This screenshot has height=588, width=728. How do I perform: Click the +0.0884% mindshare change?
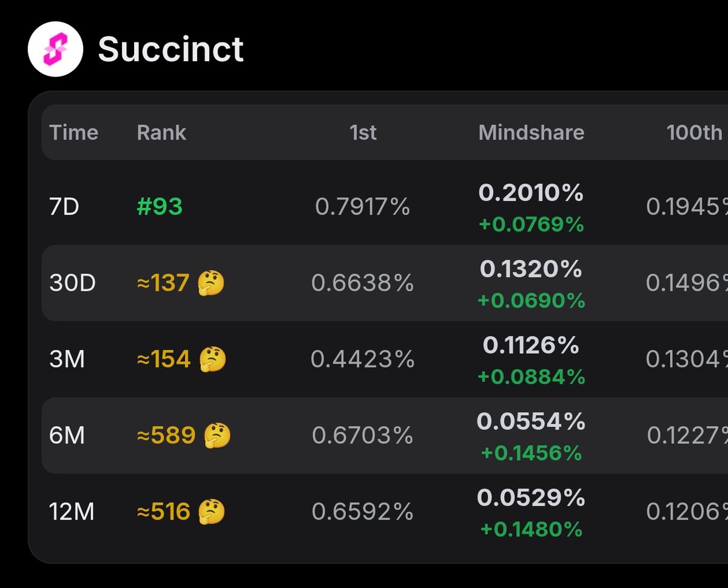coord(531,377)
